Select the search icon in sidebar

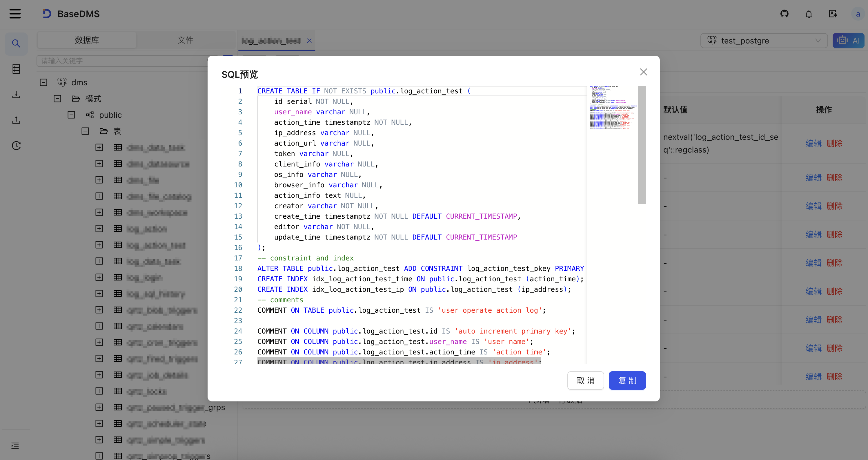(16, 44)
